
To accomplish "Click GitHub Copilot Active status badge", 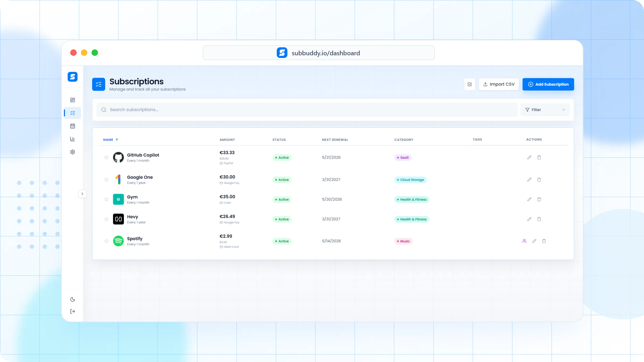I will pos(282,158).
